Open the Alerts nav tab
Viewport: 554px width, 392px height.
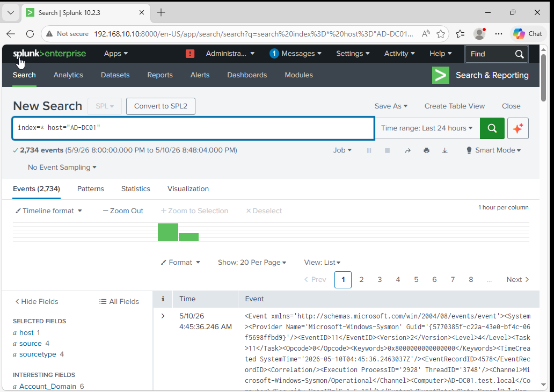click(x=200, y=75)
